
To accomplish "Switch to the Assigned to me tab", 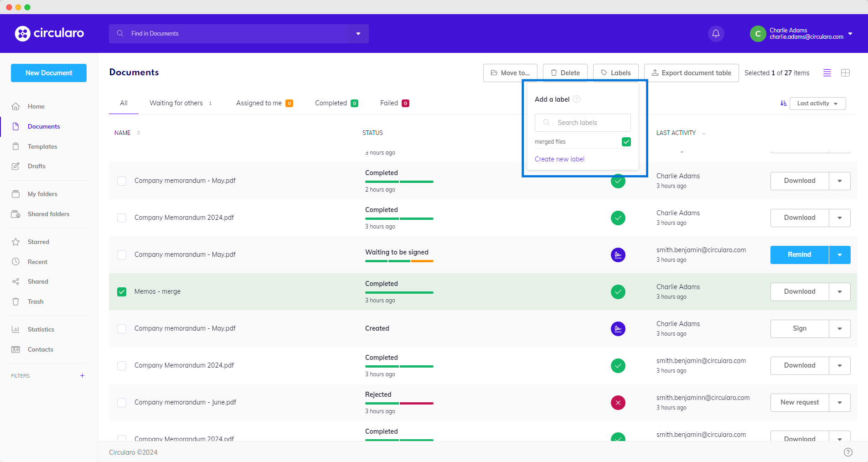I will point(264,103).
